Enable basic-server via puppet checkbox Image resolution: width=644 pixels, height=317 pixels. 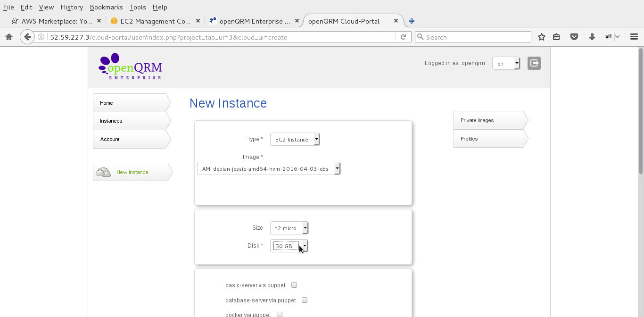point(294,285)
